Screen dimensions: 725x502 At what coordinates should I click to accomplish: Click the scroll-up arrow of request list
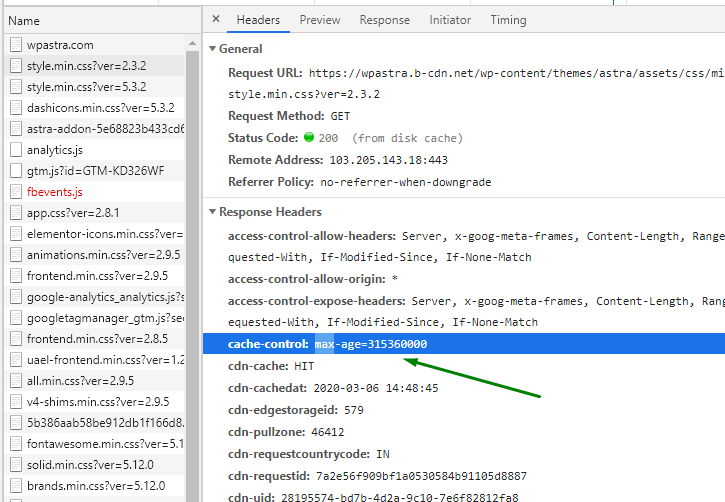pyautogui.click(x=192, y=43)
